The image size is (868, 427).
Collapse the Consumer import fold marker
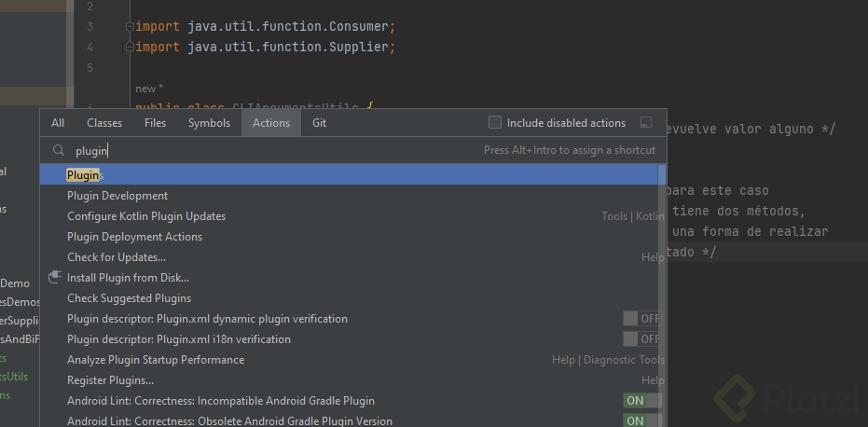click(131, 26)
